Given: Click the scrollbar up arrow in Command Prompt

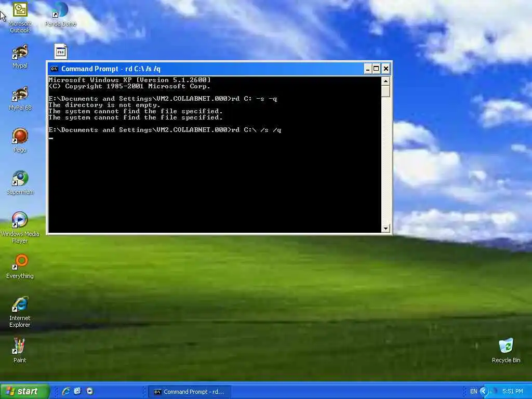Looking at the screenshot, I should [385, 81].
